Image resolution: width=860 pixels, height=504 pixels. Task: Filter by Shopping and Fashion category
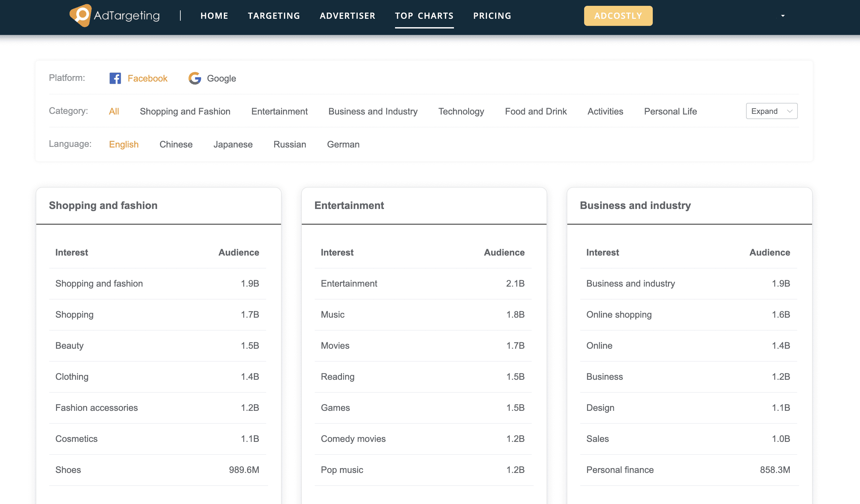tap(185, 111)
